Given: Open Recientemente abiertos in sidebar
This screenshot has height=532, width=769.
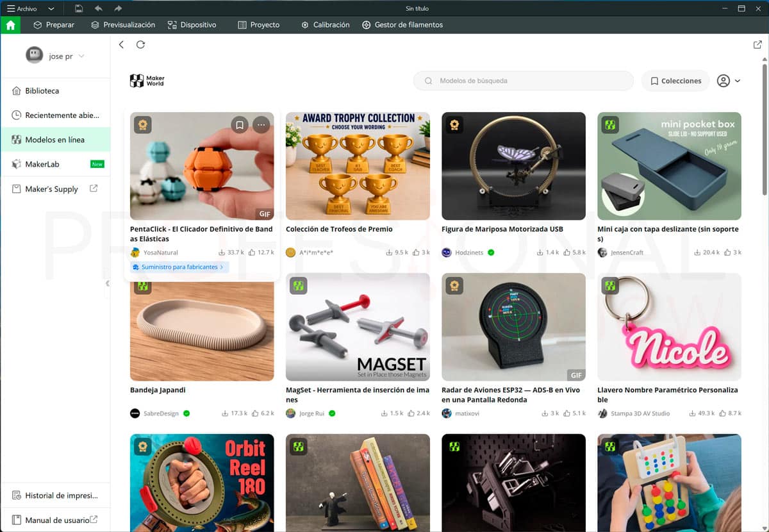Looking at the screenshot, I should click(x=55, y=115).
